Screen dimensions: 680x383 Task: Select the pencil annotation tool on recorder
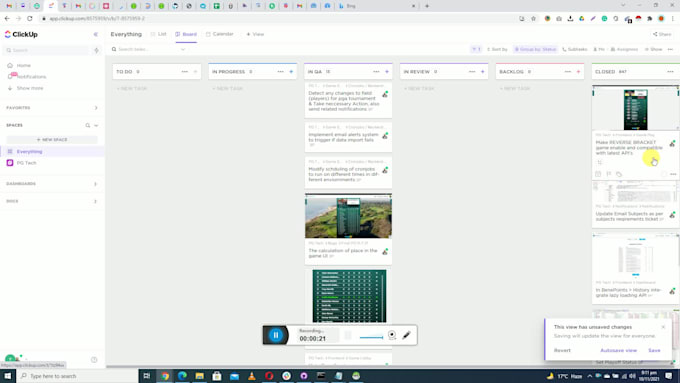point(406,335)
